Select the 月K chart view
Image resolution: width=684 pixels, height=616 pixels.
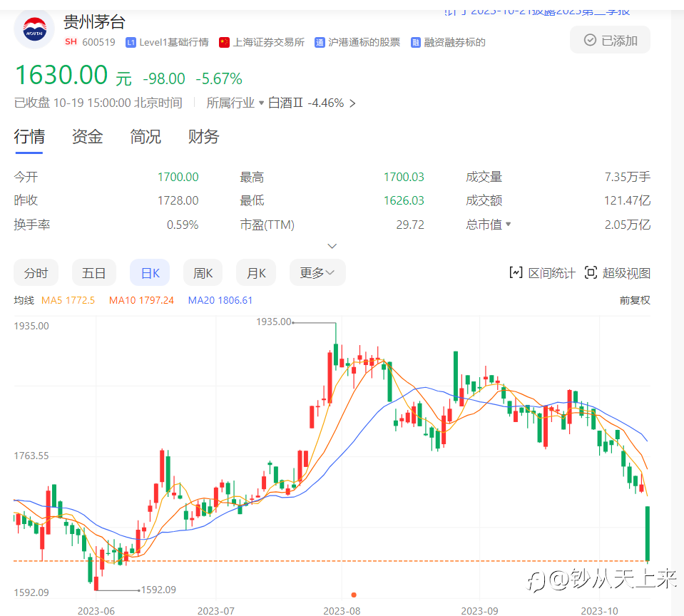pos(256,273)
